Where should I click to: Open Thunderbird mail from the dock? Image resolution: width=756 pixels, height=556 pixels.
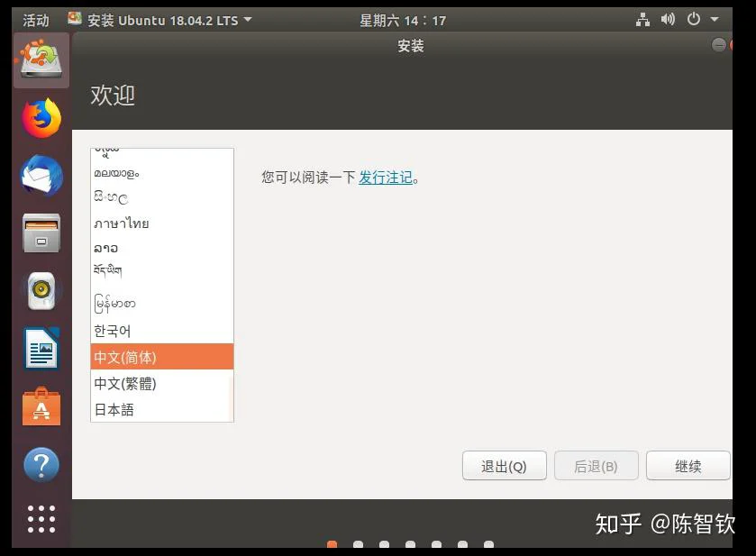tap(41, 176)
